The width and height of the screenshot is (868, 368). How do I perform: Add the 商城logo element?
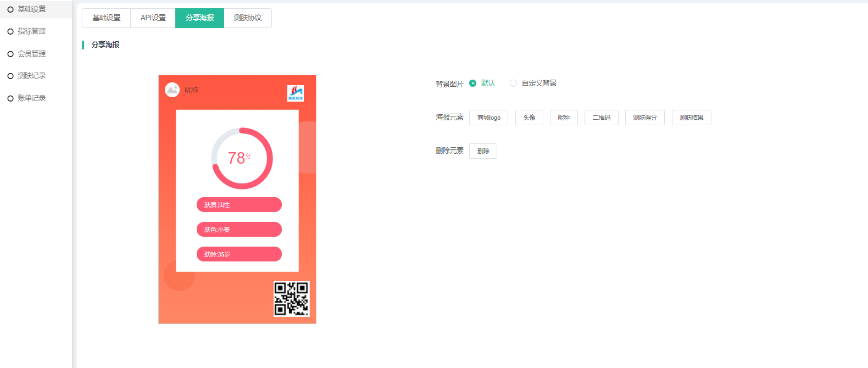pos(488,118)
